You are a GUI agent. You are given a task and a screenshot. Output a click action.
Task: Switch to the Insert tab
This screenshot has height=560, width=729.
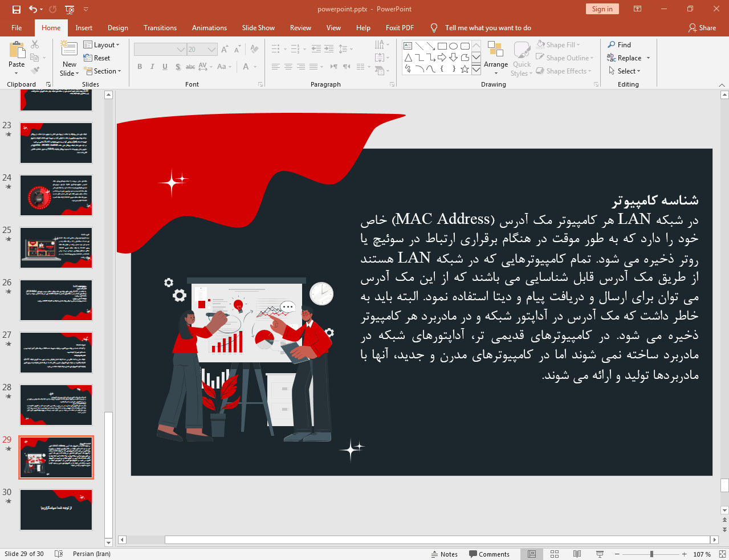coord(84,27)
